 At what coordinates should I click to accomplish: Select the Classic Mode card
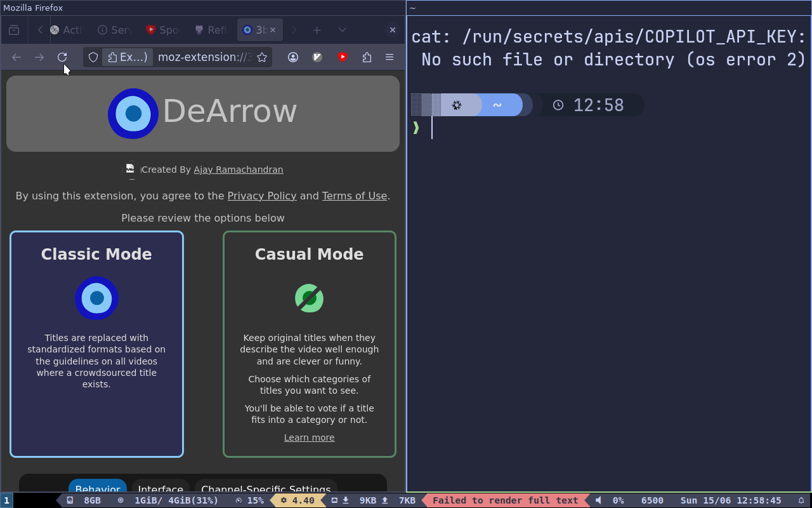96,344
